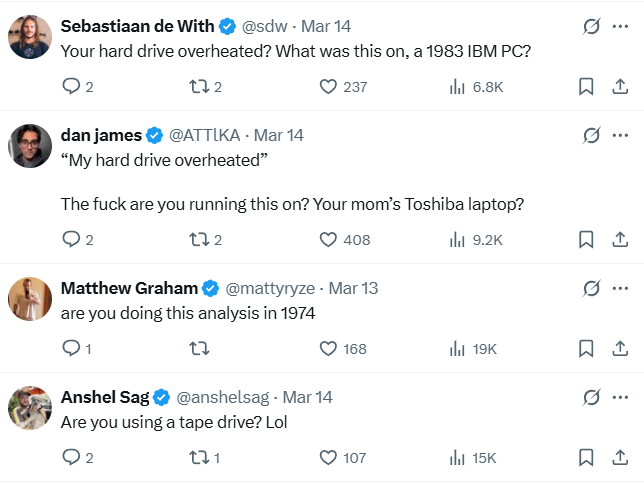Open Grok explain on Anshel Sag's tweet

pyautogui.click(x=591, y=397)
